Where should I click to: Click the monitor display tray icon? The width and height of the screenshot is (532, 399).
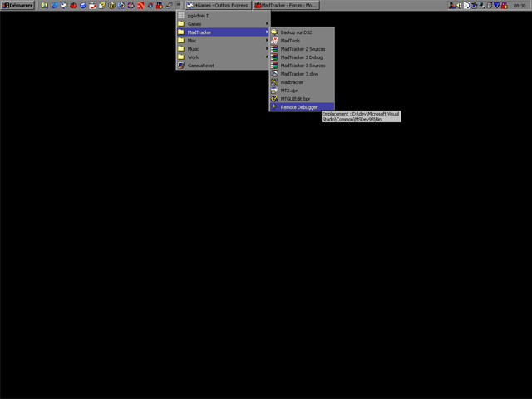(x=475, y=6)
